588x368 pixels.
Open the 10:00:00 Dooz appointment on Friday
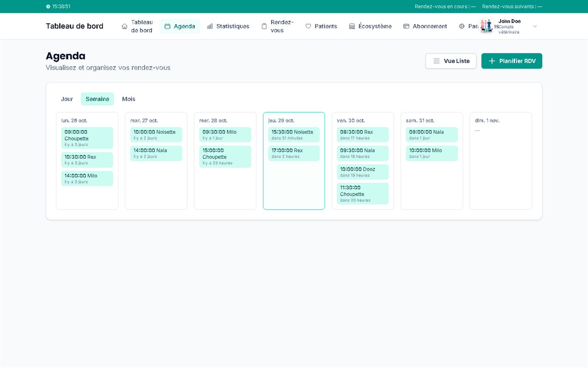pyautogui.click(x=363, y=172)
